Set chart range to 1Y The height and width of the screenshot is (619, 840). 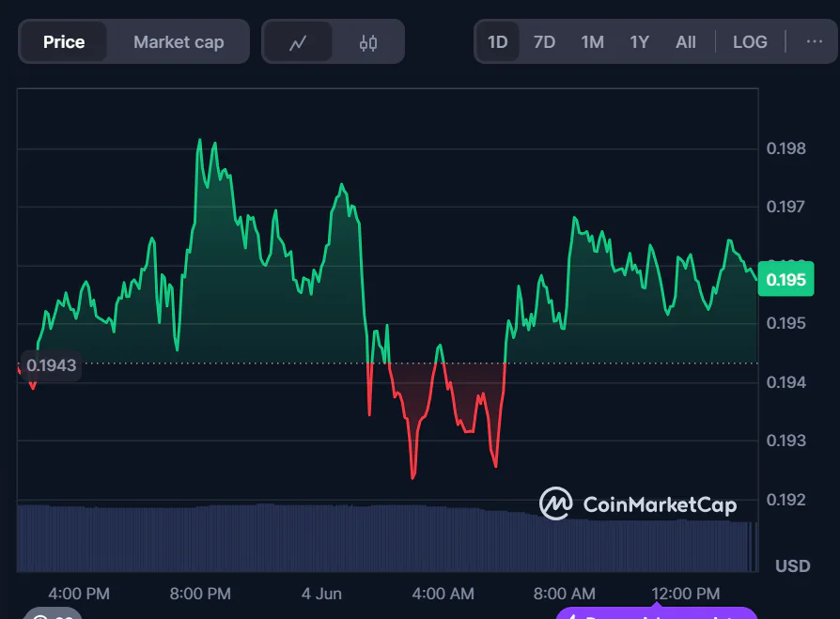pyautogui.click(x=639, y=42)
